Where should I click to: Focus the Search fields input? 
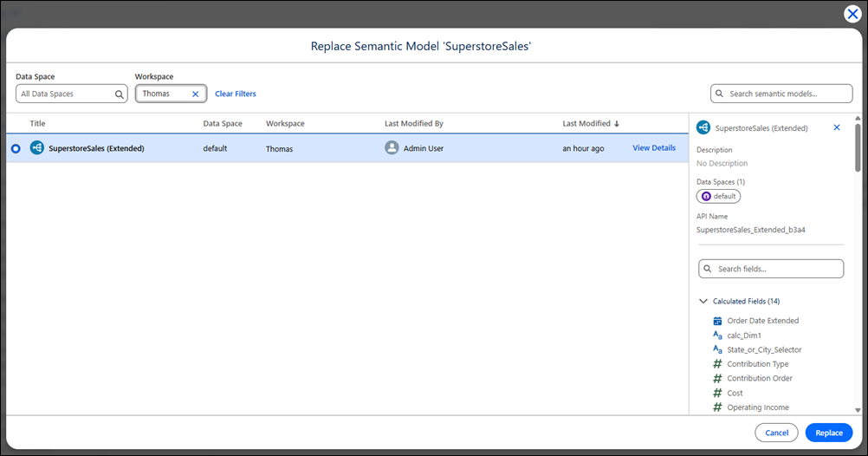point(771,269)
